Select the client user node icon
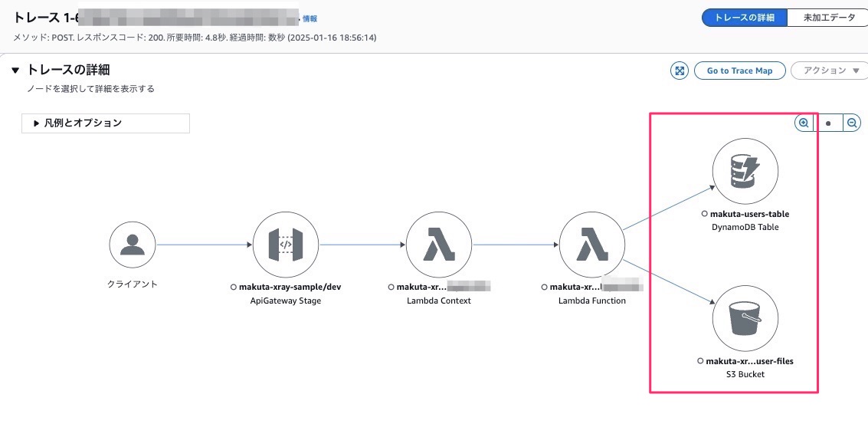868x437 pixels. pyautogui.click(x=133, y=245)
